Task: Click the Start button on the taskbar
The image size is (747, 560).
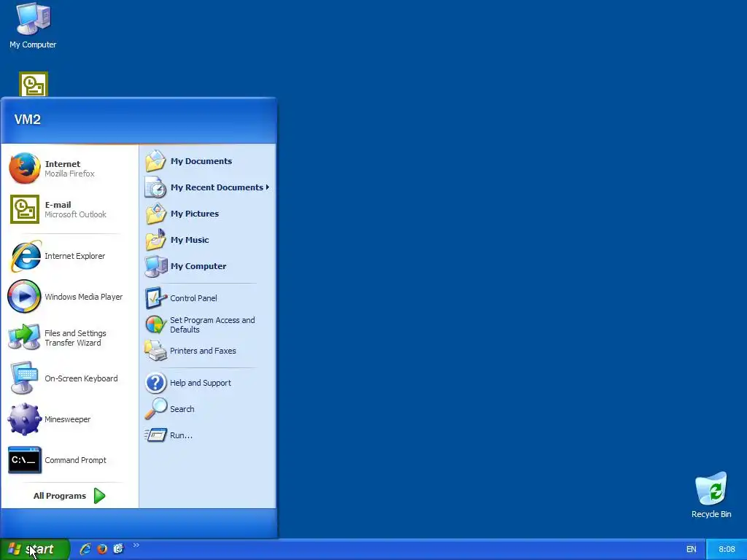Action: pos(34,549)
